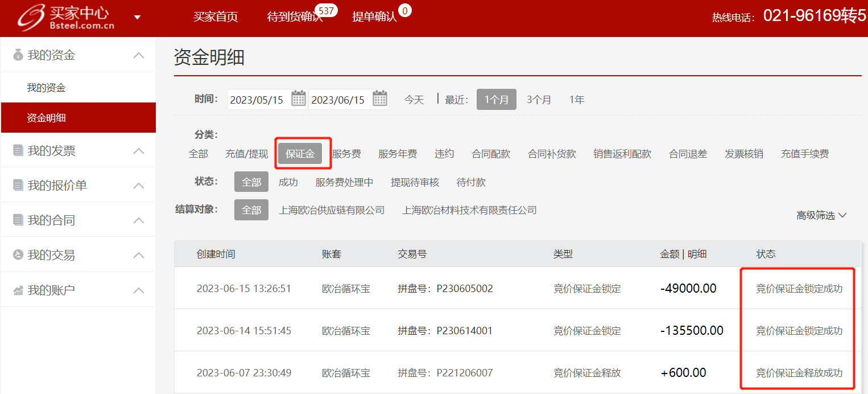Open the dropdown arrow next to 买家中心
This screenshot has width=868, height=394.
click(137, 17)
